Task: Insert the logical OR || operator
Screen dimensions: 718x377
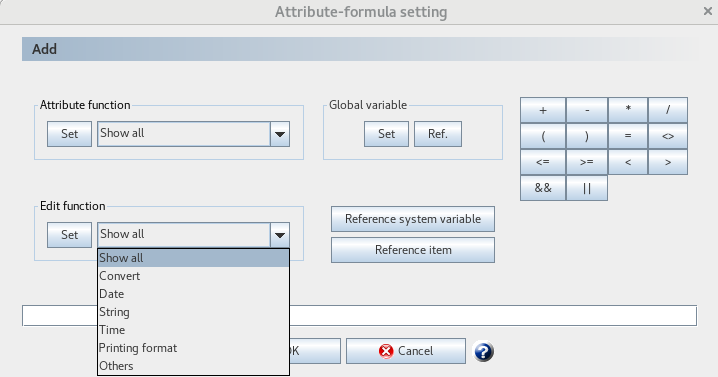Action: 587,188
